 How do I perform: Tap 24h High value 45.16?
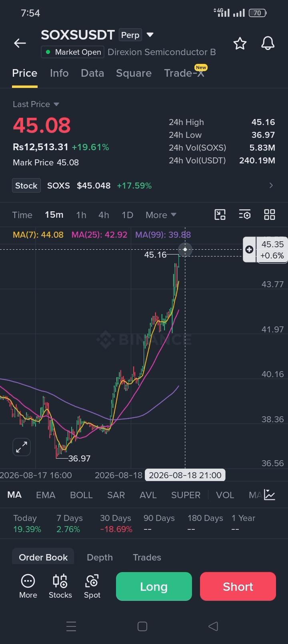pyautogui.click(x=263, y=122)
